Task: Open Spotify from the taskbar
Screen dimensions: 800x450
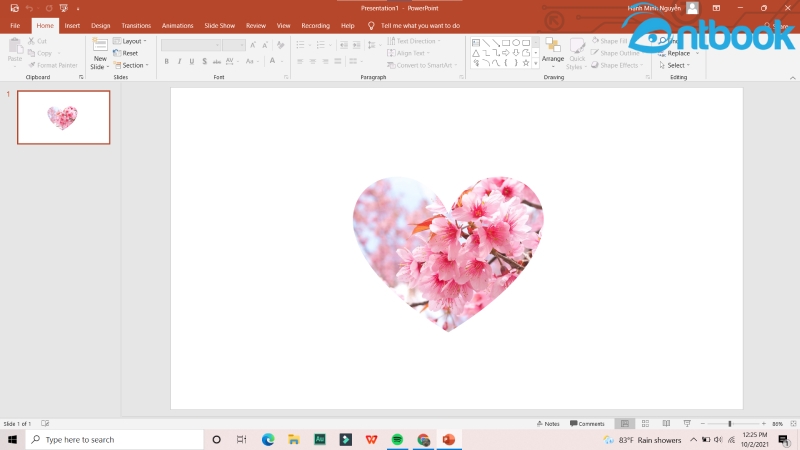Action: [x=397, y=439]
